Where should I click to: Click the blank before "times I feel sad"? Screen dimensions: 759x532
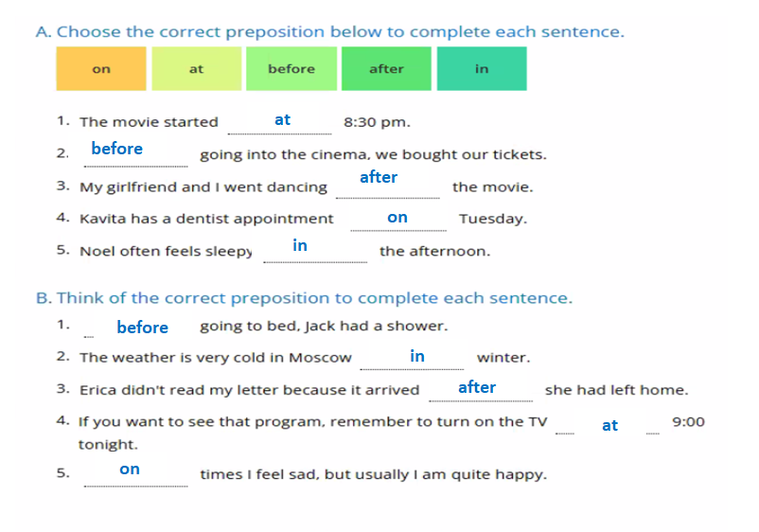tap(135, 471)
